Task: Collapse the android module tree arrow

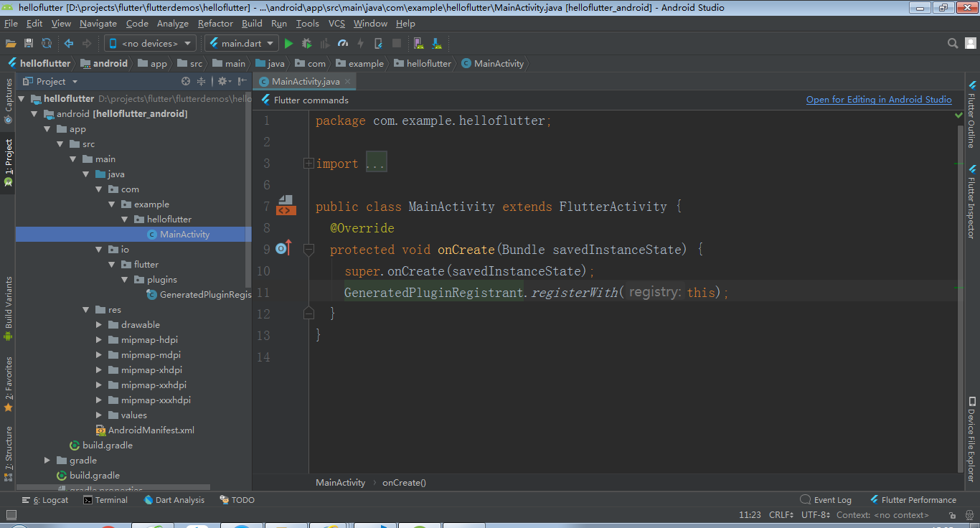Action: [x=34, y=114]
